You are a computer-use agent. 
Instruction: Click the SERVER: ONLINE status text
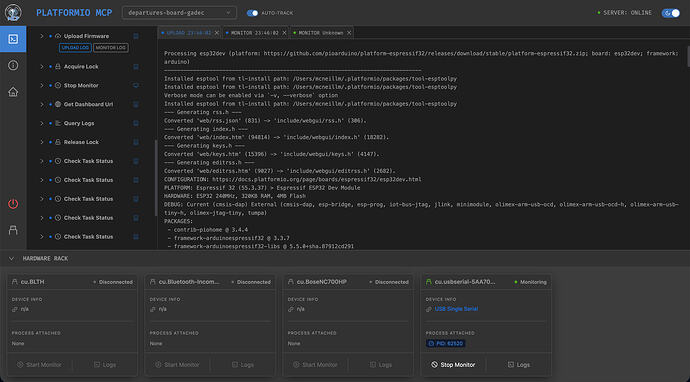pos(628,13)
